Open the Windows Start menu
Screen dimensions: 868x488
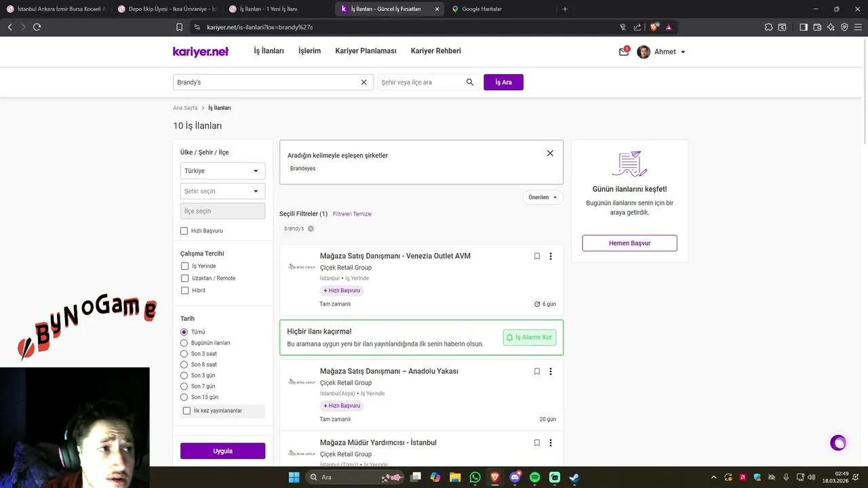pos(294,477)
